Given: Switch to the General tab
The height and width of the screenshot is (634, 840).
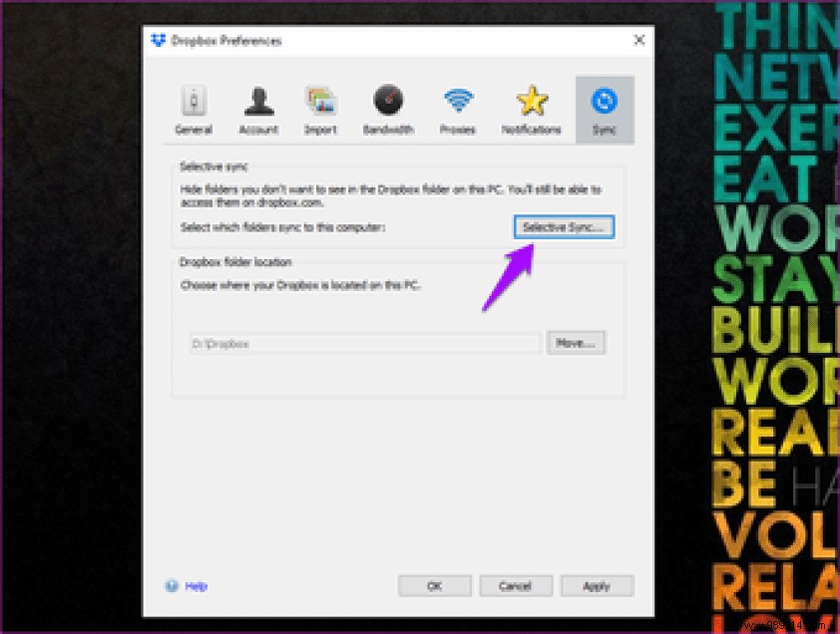Looking at the screenshot, I should click(193, 108).
